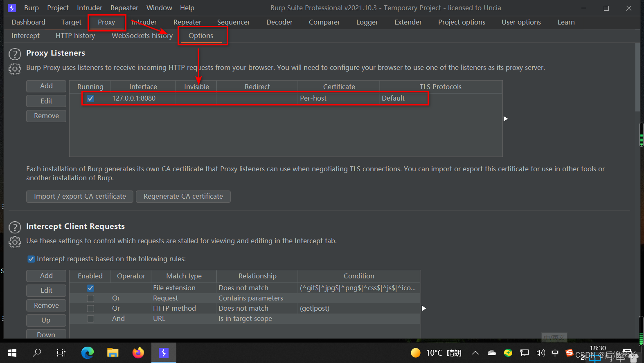Enable the URL in target scope rule
The image size is (644, 363).
[90, 319]
